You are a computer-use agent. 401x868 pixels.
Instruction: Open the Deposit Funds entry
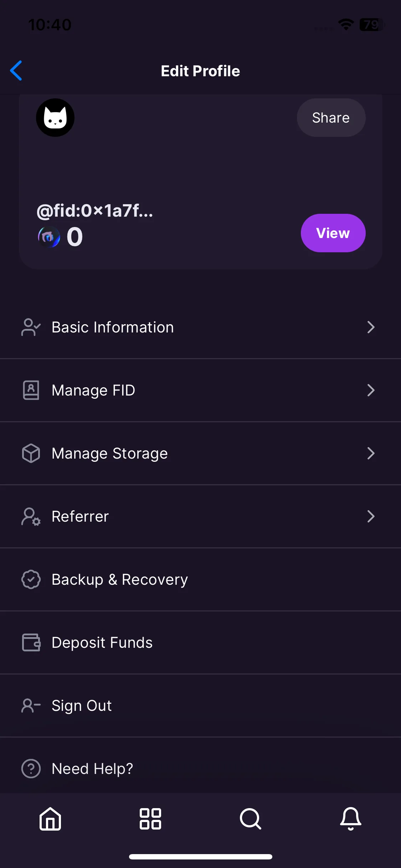click(x=200, y=642)
